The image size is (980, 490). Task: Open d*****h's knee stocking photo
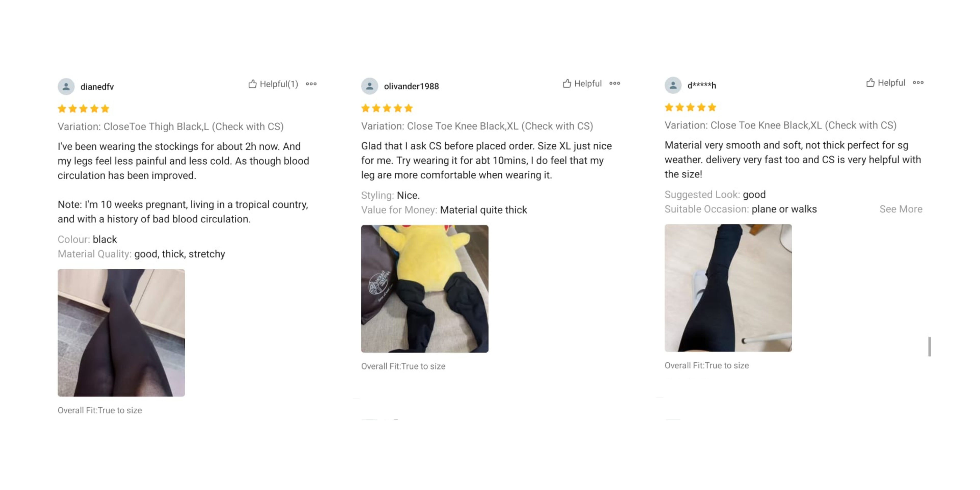[x=728, y=288]
